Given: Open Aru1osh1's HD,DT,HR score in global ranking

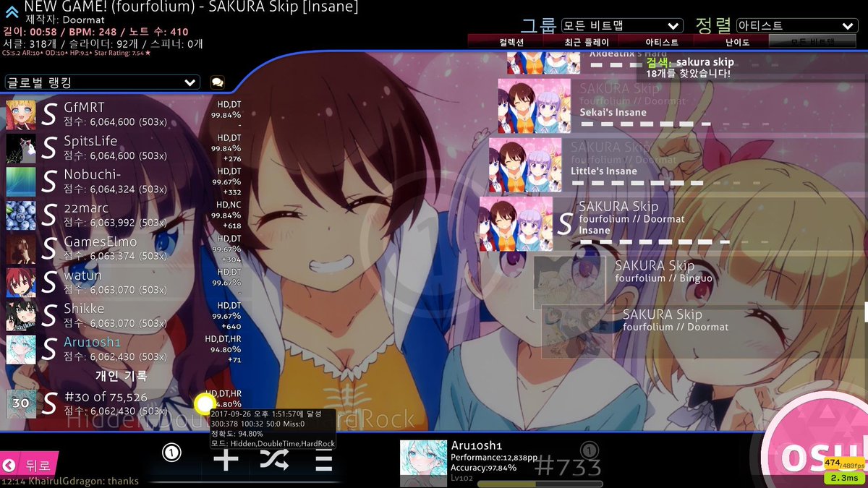Looking at the screenshot, I should [123, 349].
